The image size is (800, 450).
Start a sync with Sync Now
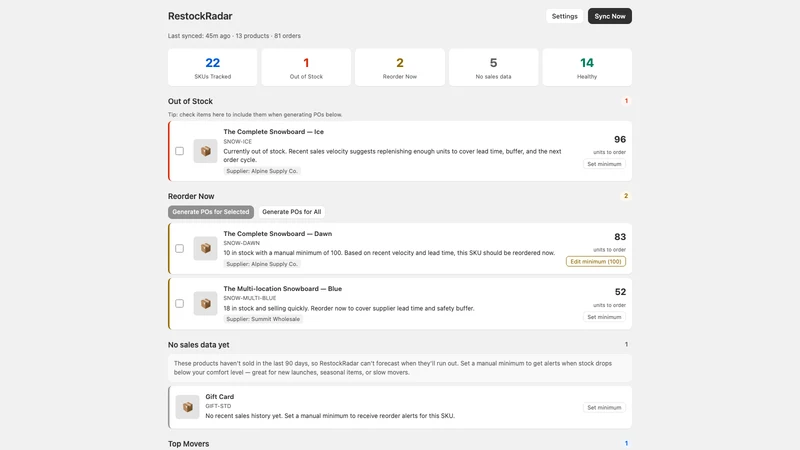610,16
